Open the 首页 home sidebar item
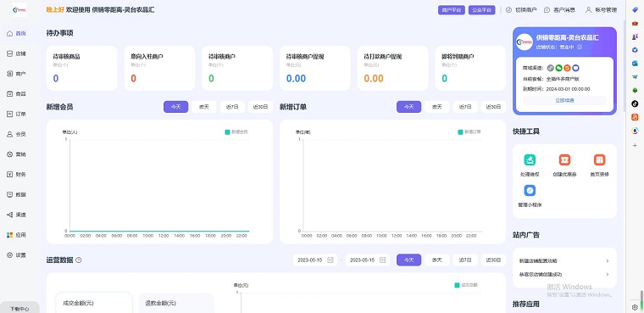 click(16, 33)
